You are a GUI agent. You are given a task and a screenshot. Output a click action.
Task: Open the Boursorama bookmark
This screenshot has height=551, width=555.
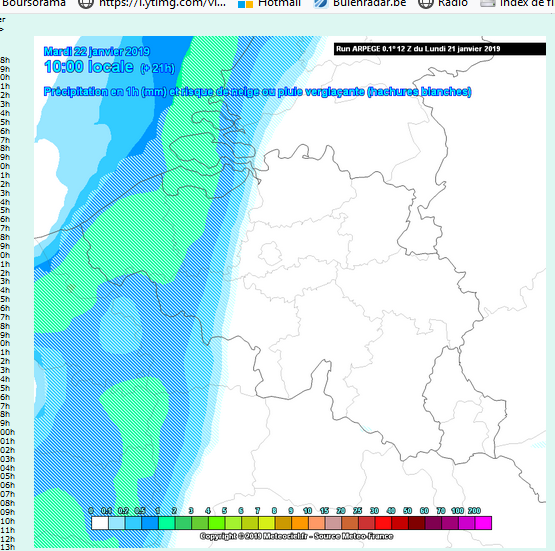(33, 3)
